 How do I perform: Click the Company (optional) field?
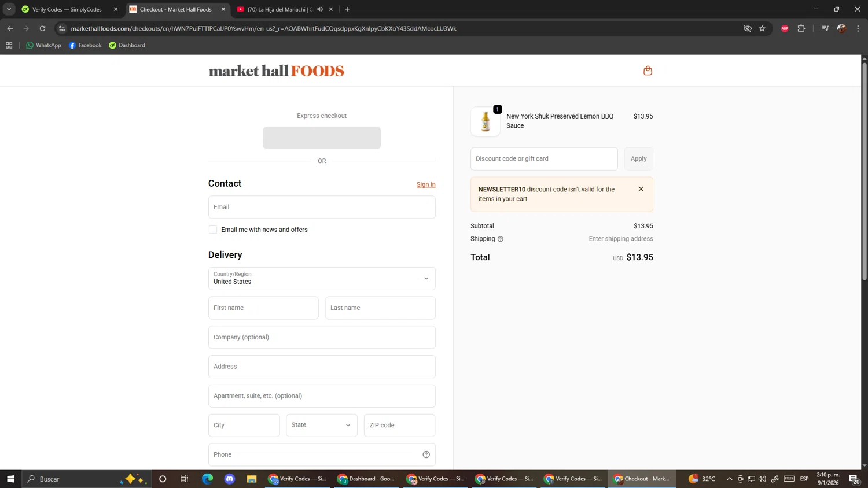(322, 337)
